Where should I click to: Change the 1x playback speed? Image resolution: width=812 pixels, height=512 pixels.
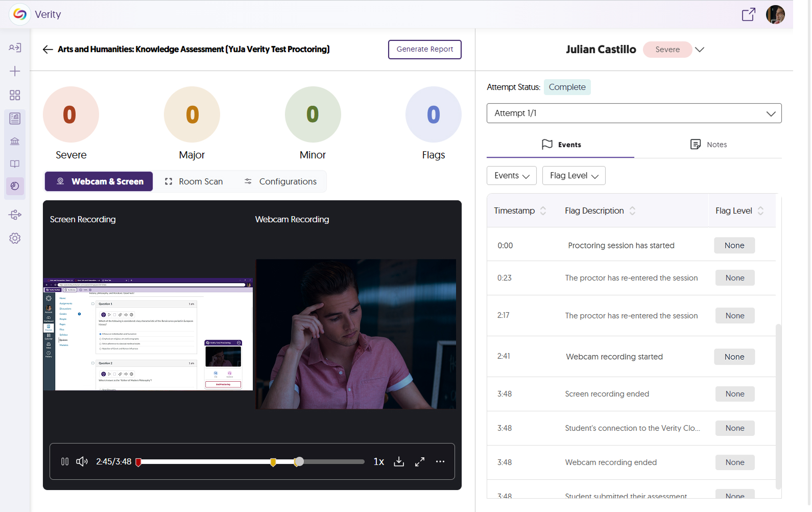(x=378, y=461)
